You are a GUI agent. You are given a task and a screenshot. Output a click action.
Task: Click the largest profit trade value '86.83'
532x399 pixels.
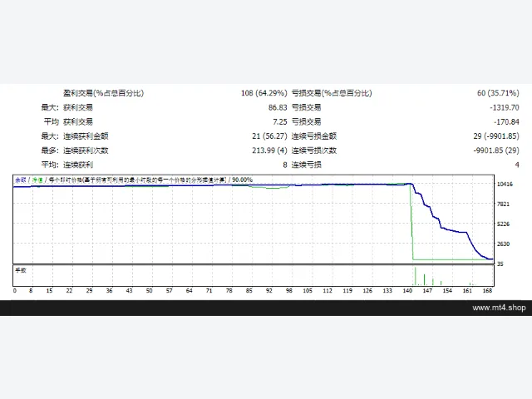tap(278, 107)
